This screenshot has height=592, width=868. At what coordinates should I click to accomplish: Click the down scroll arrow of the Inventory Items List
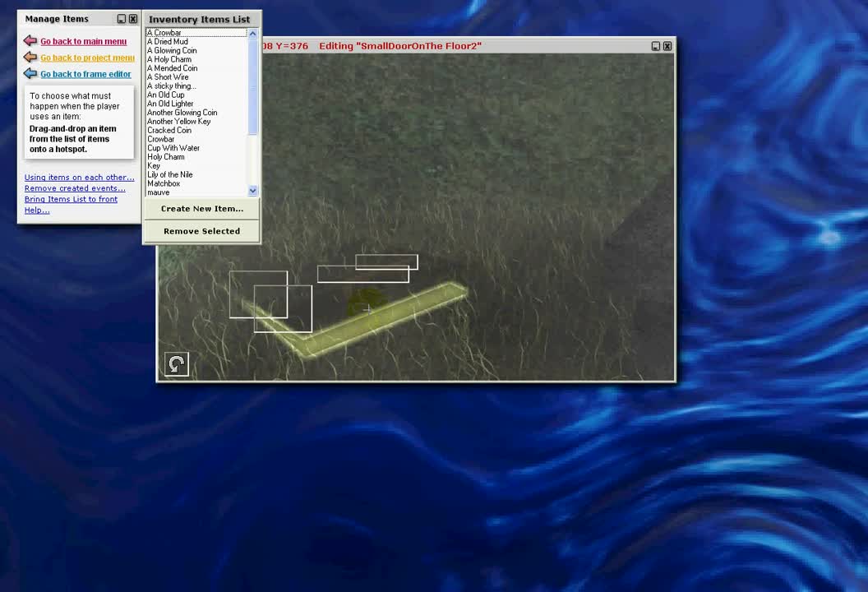[252, 191]
